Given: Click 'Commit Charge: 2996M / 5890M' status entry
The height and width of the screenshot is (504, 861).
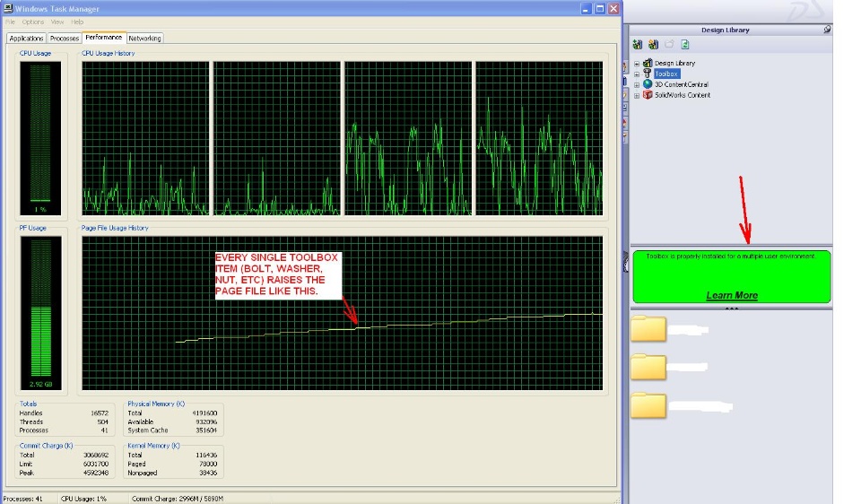Looking at the screenshot, I should click(x=178, y=499).
